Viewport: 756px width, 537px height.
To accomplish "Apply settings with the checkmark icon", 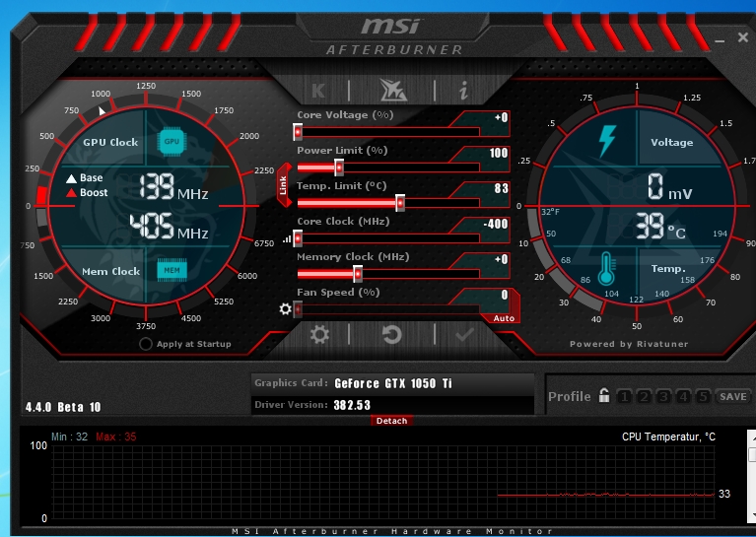I will 464,334.
